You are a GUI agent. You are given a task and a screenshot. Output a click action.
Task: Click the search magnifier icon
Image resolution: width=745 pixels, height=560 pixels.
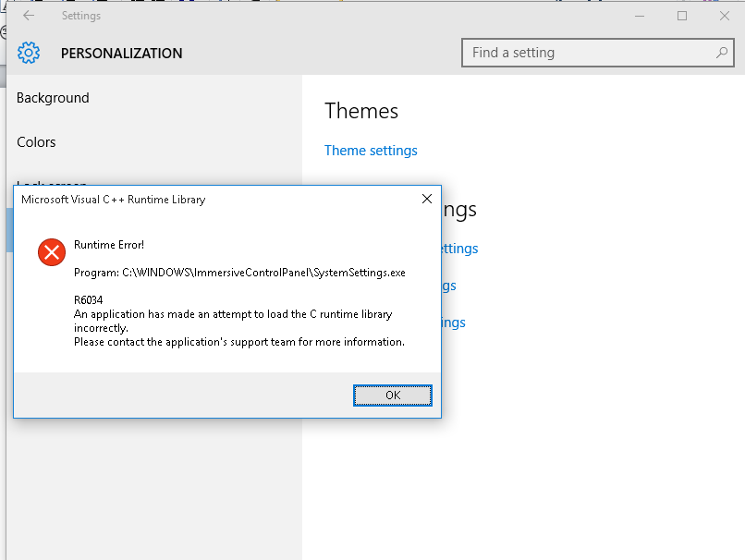click(x=722, y=53)
